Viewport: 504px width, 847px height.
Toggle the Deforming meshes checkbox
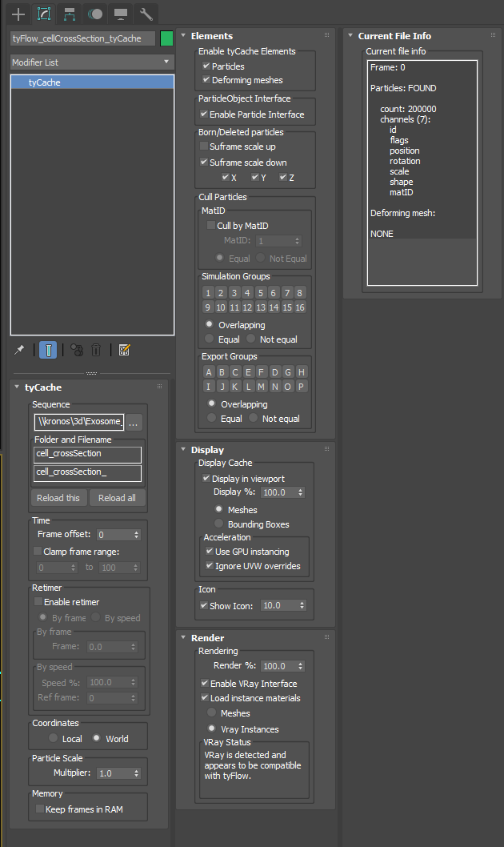pyautogui.click(x=206, y=80)
